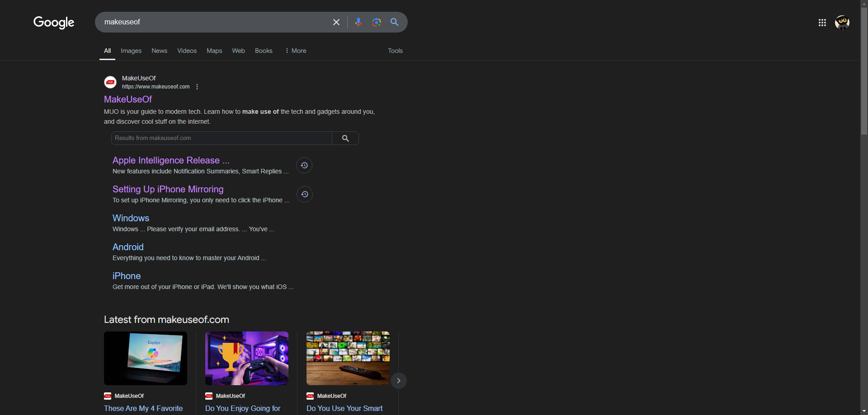868x415 pixels.
Task: Expand the More search filters menu
Action: (296, 51)
